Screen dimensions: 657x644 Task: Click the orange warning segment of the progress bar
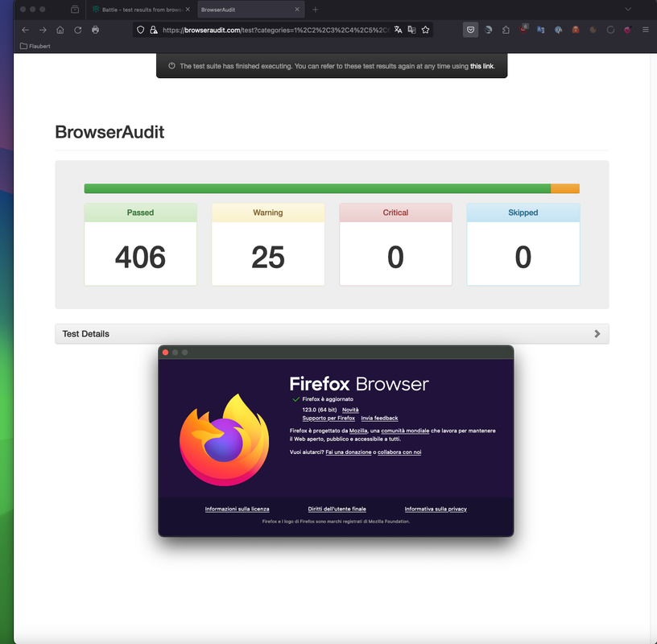point(565,188)
